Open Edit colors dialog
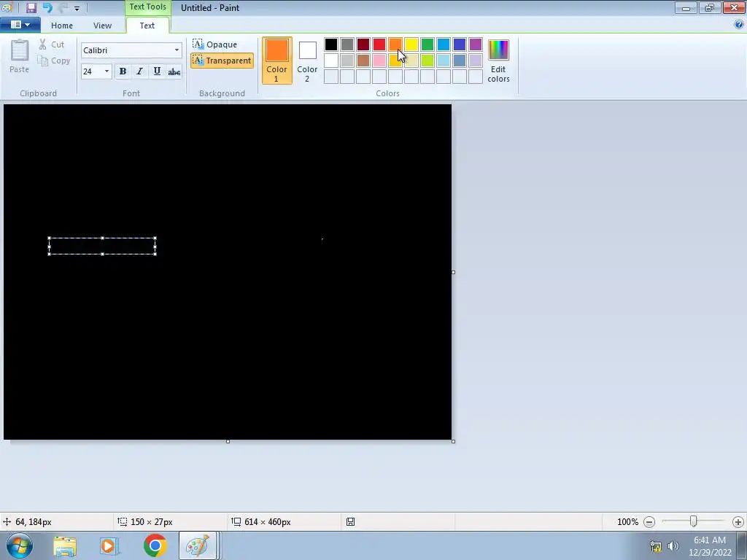 click(498, 61)
